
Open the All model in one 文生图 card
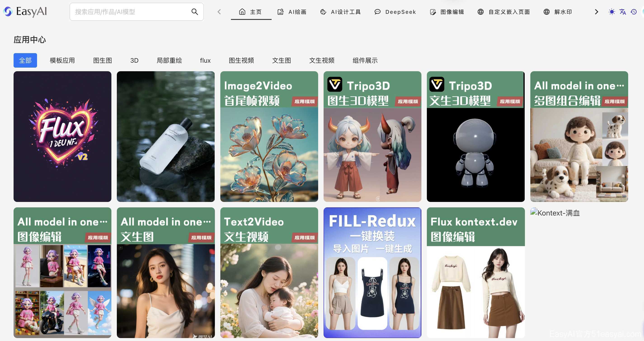(166, 273)
